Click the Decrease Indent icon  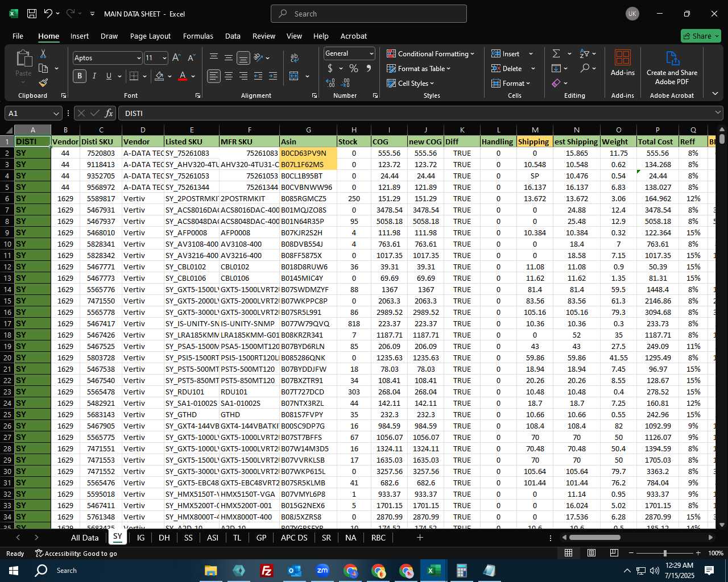click(x=258, y=76)
